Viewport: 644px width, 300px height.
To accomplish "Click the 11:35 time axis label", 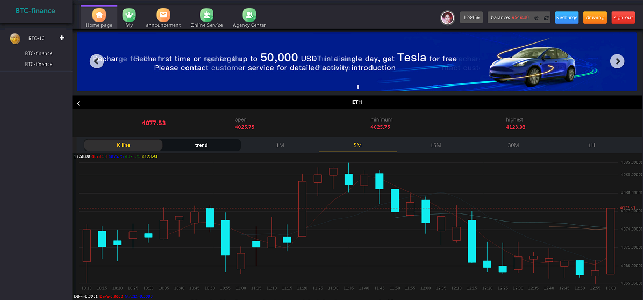I will (x=348, y=288).
